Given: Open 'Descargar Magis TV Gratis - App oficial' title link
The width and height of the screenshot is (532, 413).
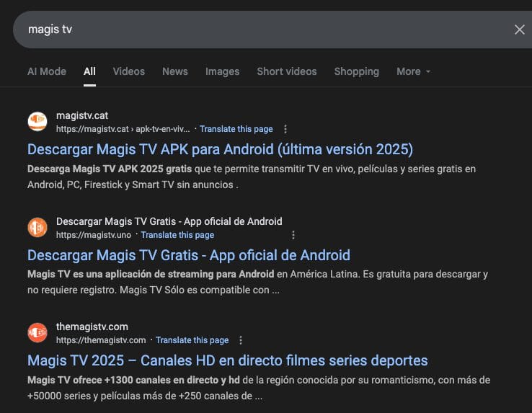Looking at the screenshot, I should click(x=189, y=255).
